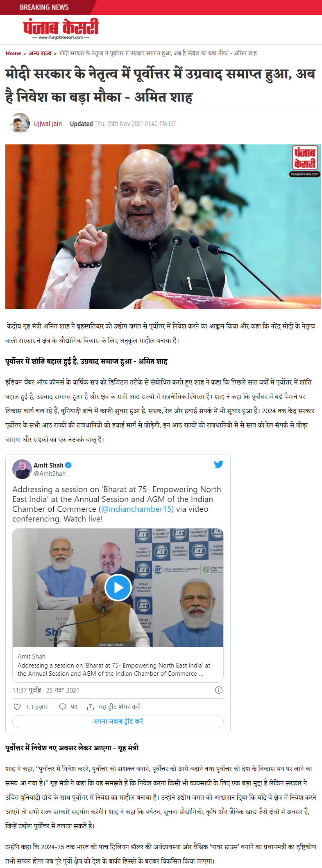Open the @AmitShah handle link
This screenshot has height=868, width=322.
[50, 473]
